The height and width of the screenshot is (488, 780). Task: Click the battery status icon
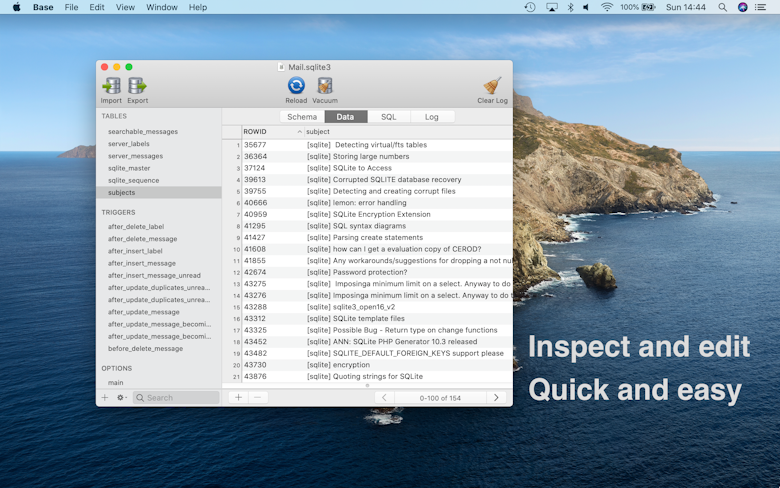649,7
